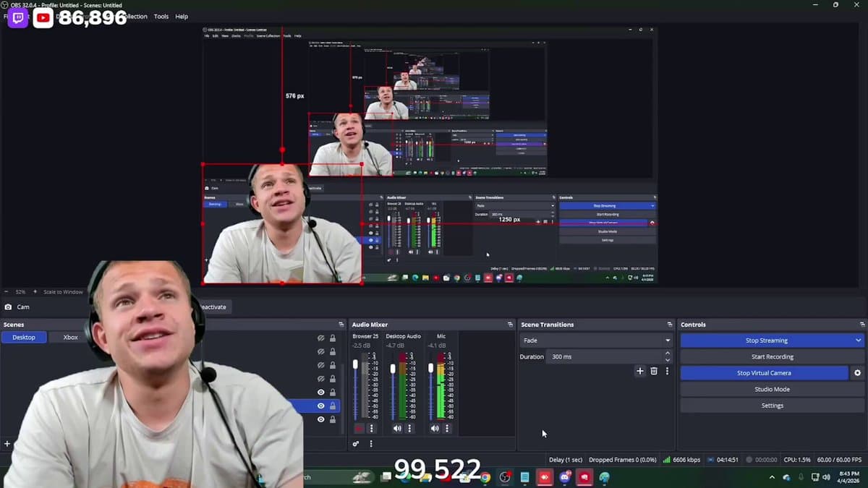Viewport: 868px width, 488px height.
Task: Open Discord from the taskbar
Action: pyautogui.click(x=564, y=477)
